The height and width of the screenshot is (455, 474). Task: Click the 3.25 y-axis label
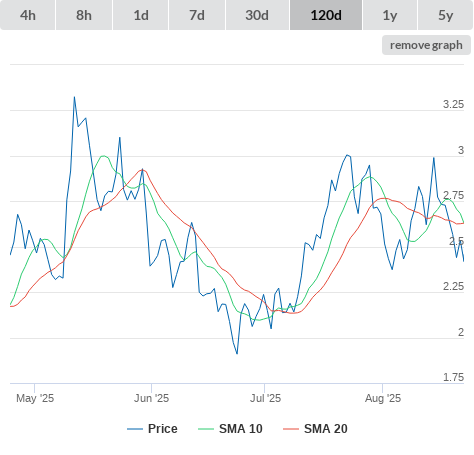point(453,104)
